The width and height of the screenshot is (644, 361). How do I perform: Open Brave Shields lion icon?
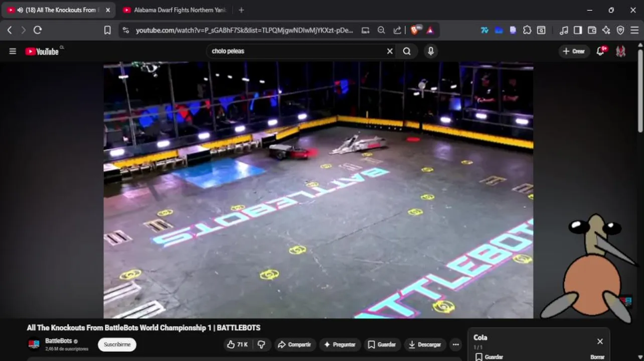click(x=415, y=30)
